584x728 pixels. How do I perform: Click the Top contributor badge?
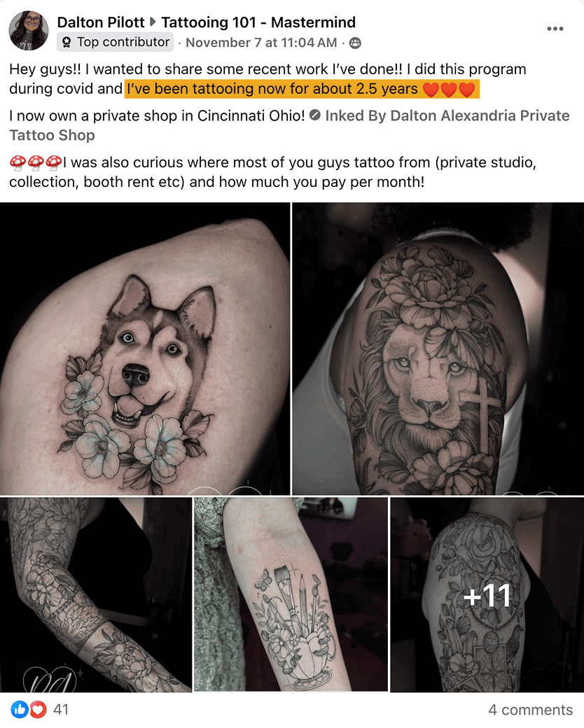pos(116,42)
